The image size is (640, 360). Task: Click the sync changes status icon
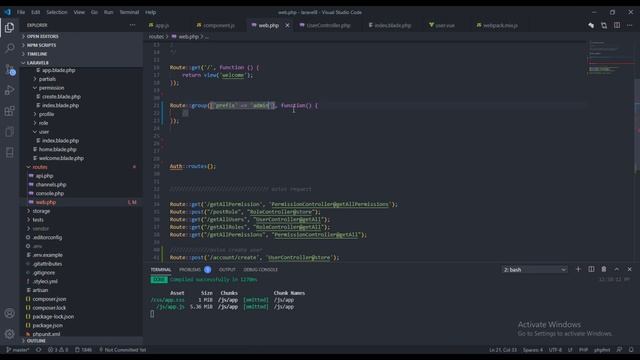(x=38, y=350)
